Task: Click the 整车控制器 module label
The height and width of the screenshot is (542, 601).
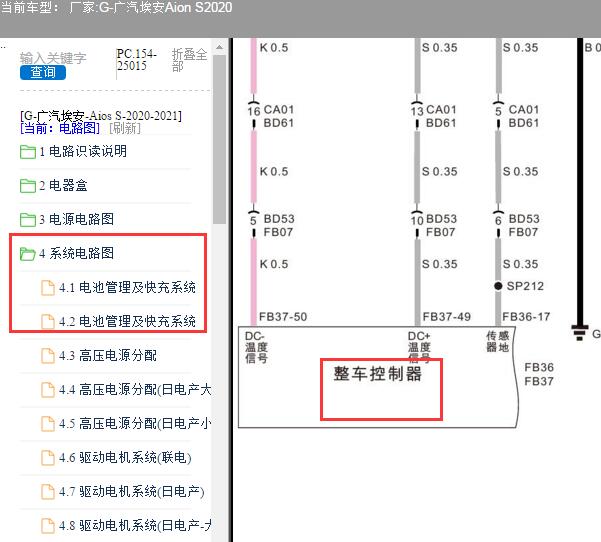Action: click(378, 374)
